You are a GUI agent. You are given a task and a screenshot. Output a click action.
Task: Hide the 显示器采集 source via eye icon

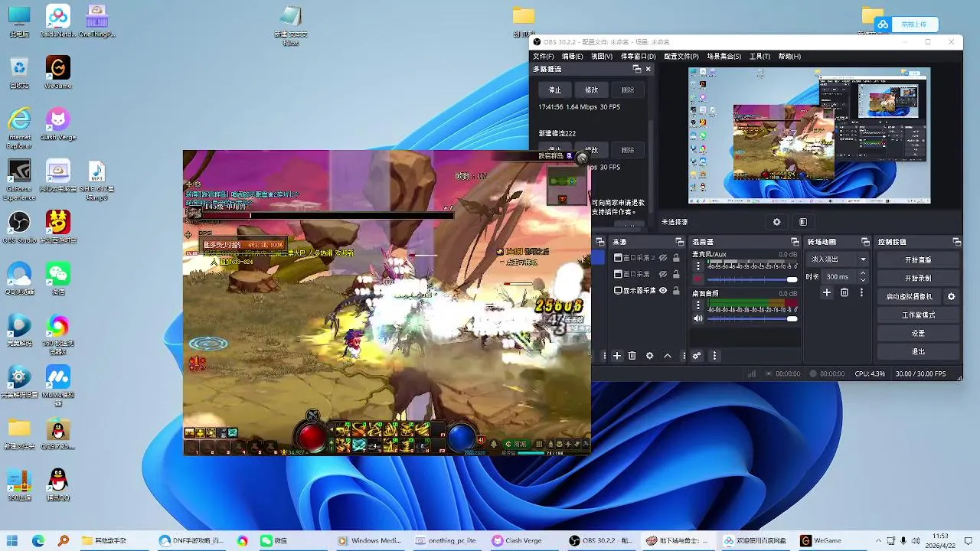[663, 291]
